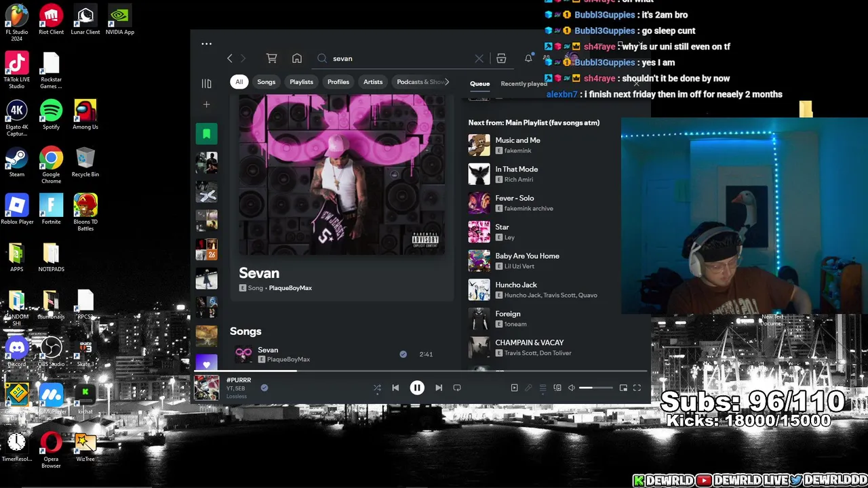Open the Sevan album cover art
This screenshot has height=488, width=868.
coord(342,175)
